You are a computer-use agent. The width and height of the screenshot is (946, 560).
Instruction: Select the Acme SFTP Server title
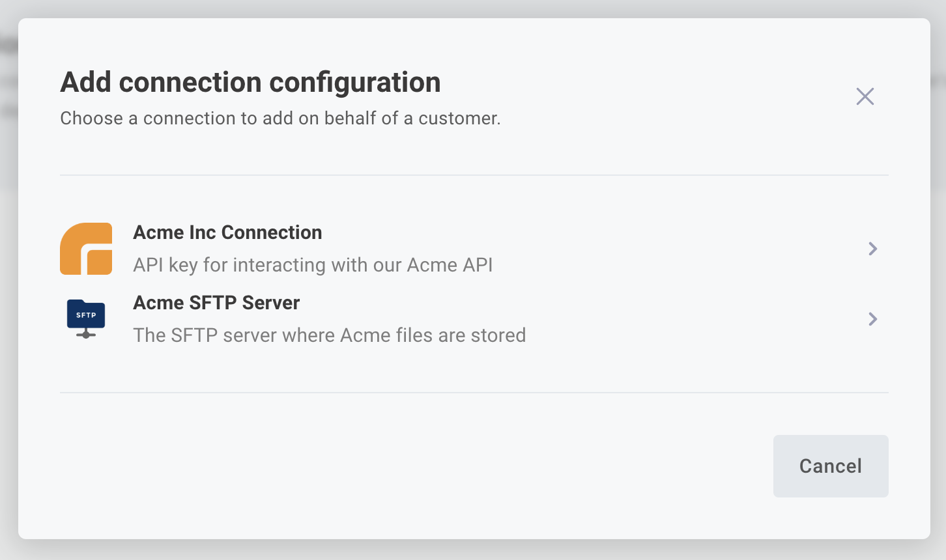coord(216,303)
